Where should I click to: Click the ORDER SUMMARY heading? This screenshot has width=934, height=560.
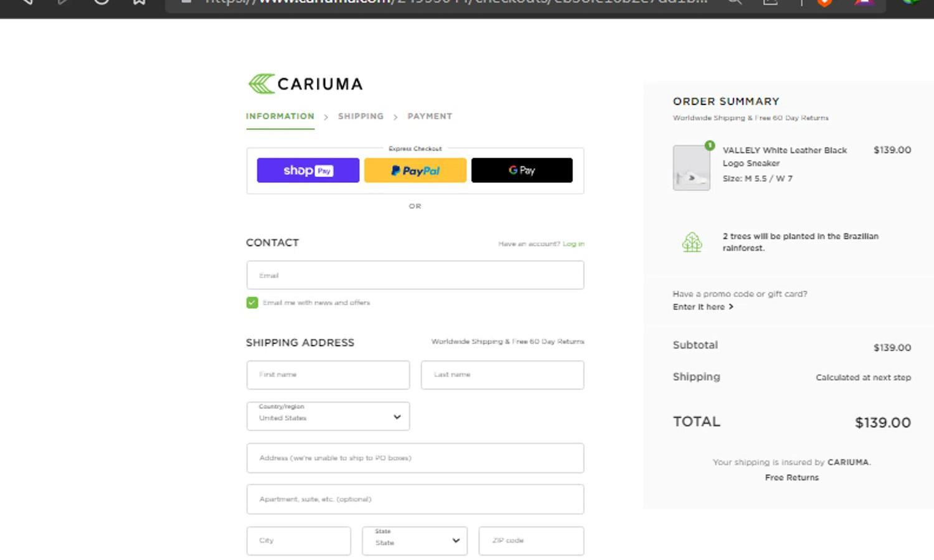tap(726, 101)
